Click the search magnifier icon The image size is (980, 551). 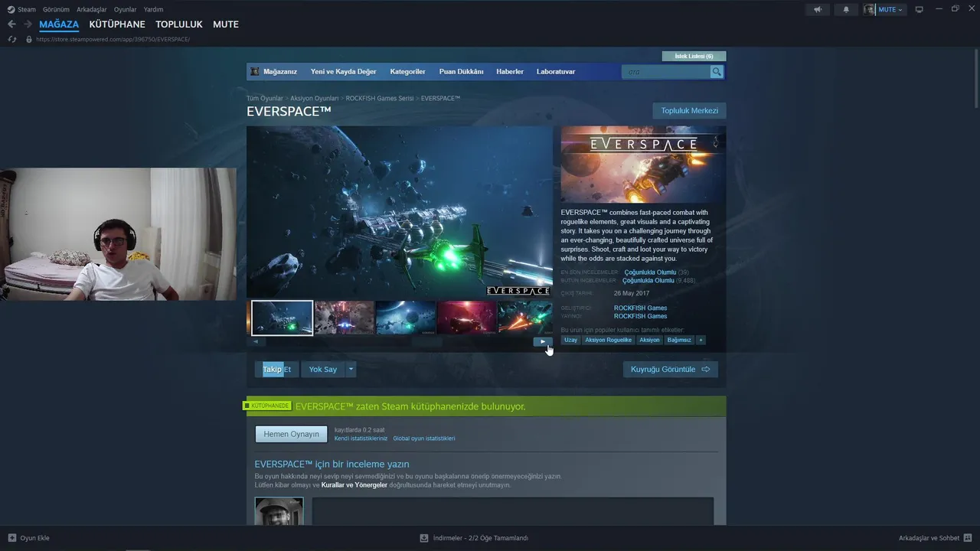[x=717, y=71]
